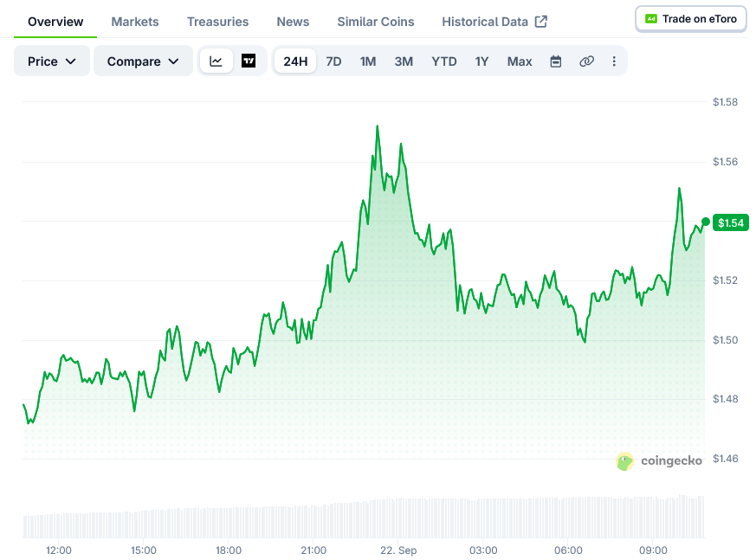Select the 24H time range
756x560 pixels.
pos(295,61)
